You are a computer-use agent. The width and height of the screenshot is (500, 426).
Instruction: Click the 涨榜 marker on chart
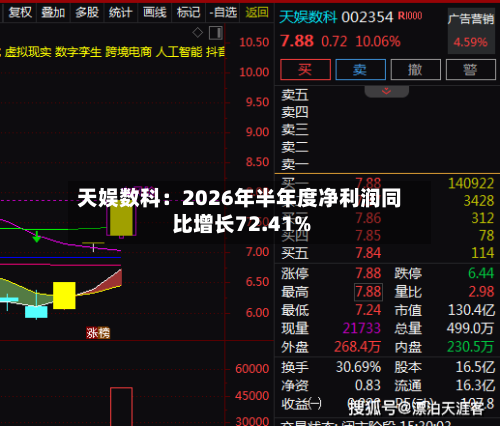tap(98, 333)
